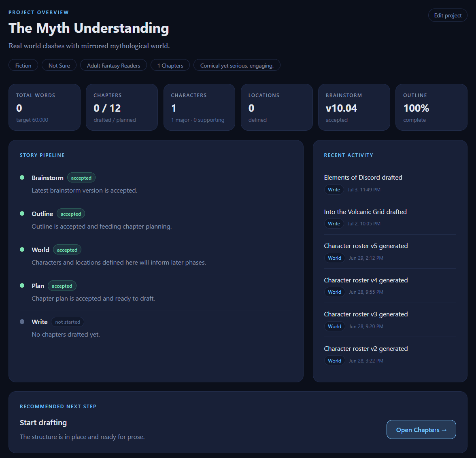Viewport: 476px width, 458px height.
Task: Click the green status dot for Plan
Action: click(x=22, y=285)
